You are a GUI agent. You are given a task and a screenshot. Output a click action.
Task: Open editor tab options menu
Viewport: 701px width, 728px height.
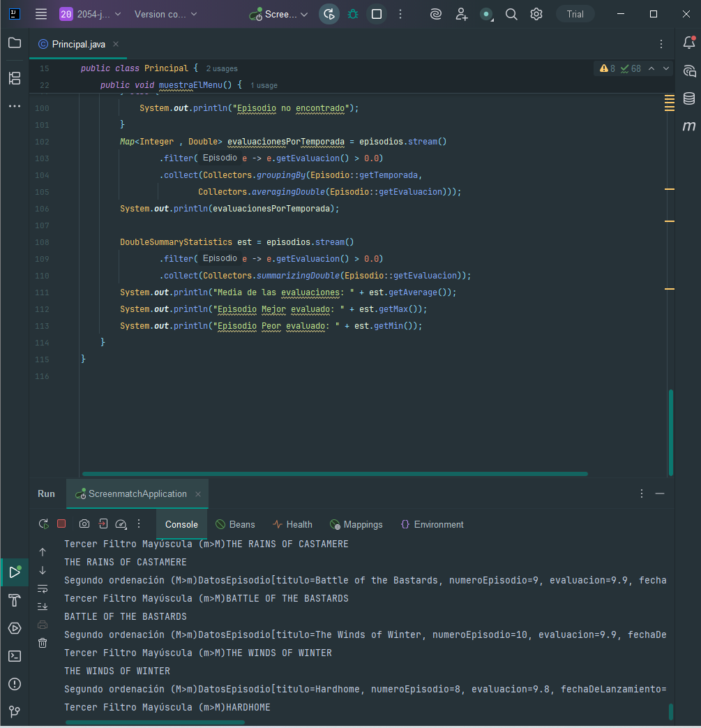[x=661, y=44]
